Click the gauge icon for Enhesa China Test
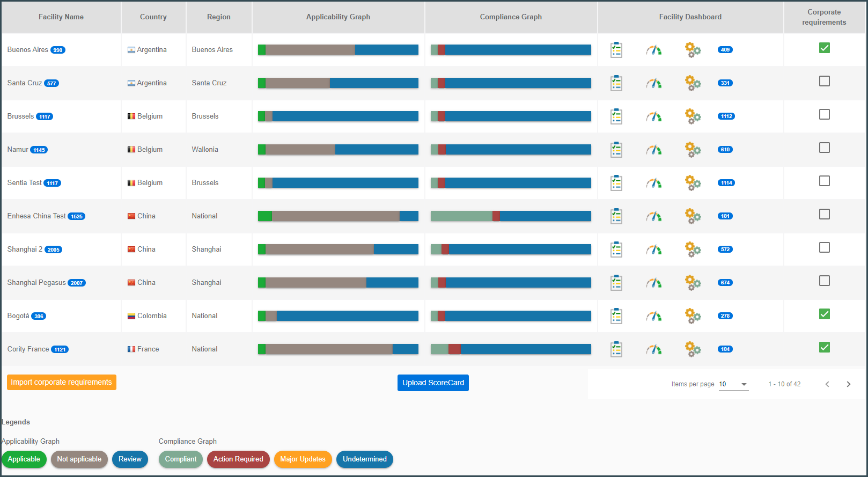868x477 pixels. click(653, 216)
